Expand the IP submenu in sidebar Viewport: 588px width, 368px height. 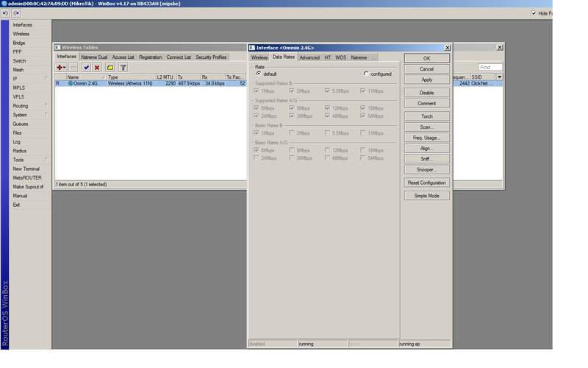pyautogui.click(x=46, y=79)
